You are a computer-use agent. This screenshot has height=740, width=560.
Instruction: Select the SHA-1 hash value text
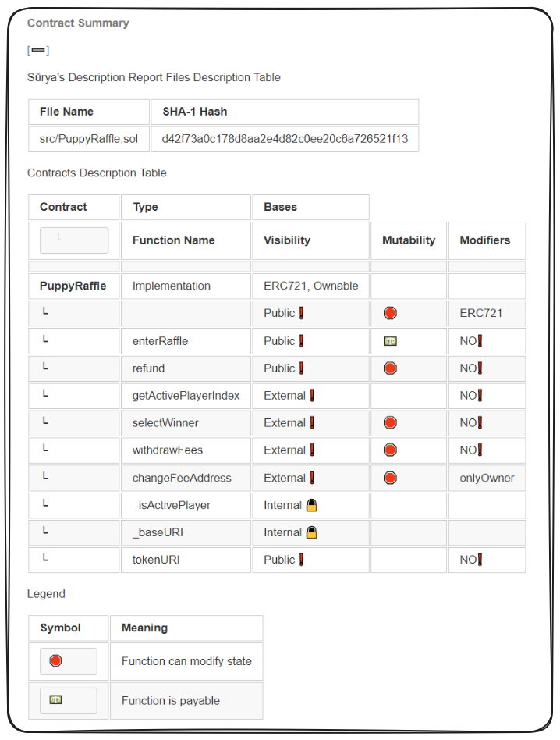[285, 139]
